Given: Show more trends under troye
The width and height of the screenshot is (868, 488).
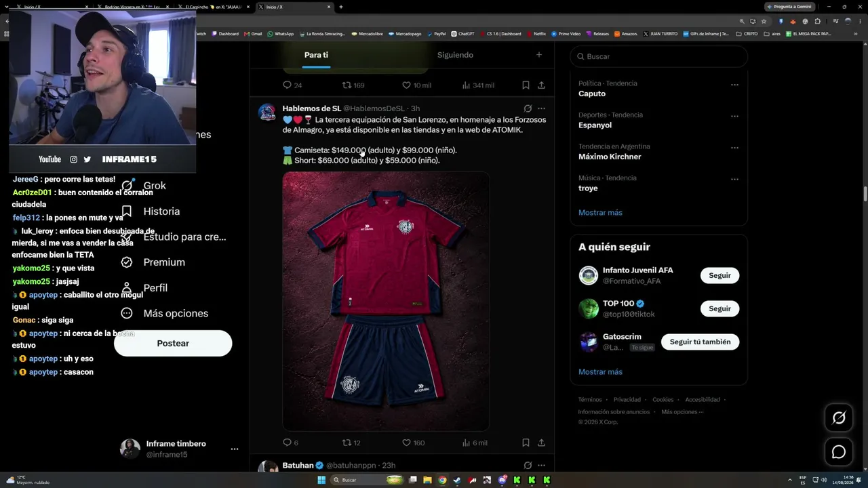Looking at the screenshot, I should tap(600, 212).
